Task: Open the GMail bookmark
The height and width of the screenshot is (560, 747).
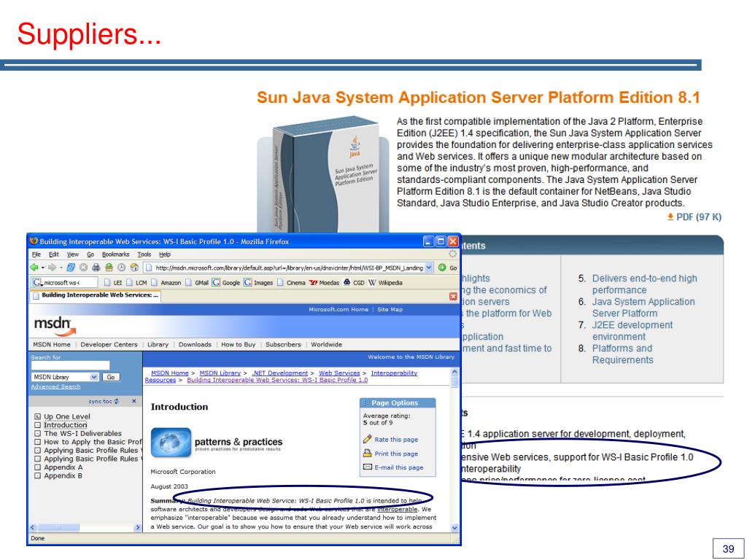Action: pos(197,282)
